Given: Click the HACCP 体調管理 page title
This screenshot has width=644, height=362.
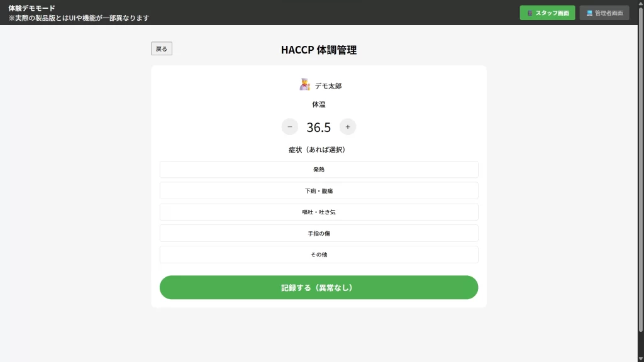Looking at the screenshot, I should point(319,50).
